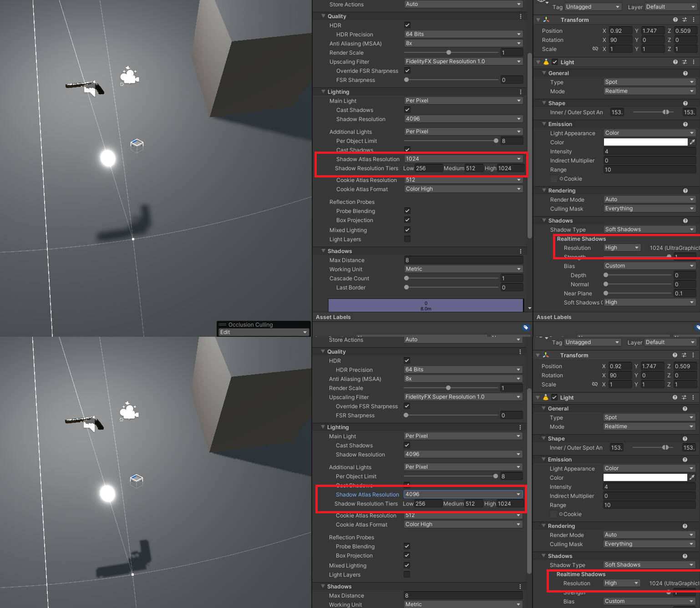Image resolution: width=700 pixels, height=608 pixels.
Task: Click the light Intensity input field
Action: click(649, 151)
